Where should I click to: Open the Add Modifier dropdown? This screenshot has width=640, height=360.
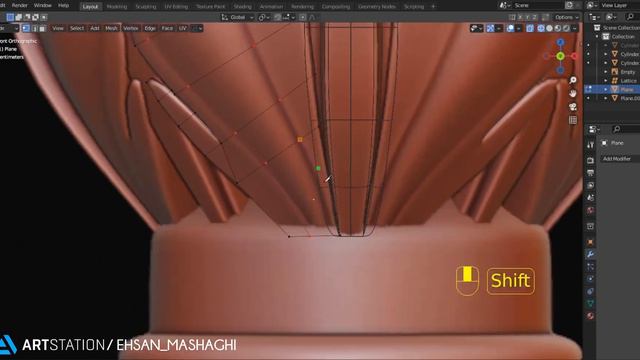tap(620, 158)
